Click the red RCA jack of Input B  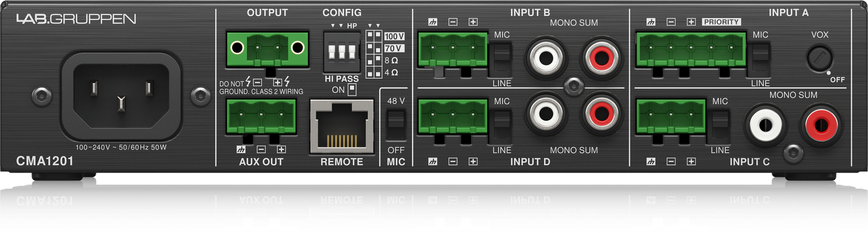[x=599, y=57]
